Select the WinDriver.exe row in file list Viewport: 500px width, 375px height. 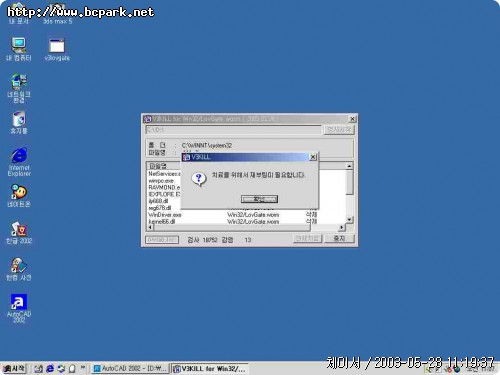pyautogui.click(x=246, y=215)
